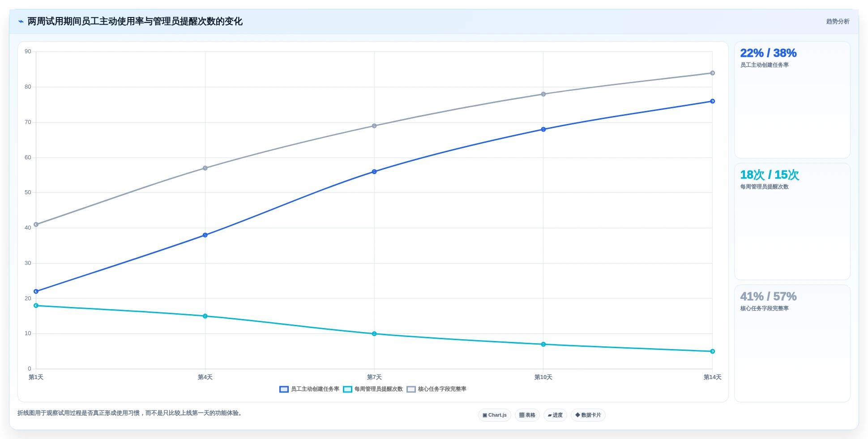This screenshot has height=439, width=868.
Task: Click the 每周管理员提醒次数 card caption
Action: 764,187
